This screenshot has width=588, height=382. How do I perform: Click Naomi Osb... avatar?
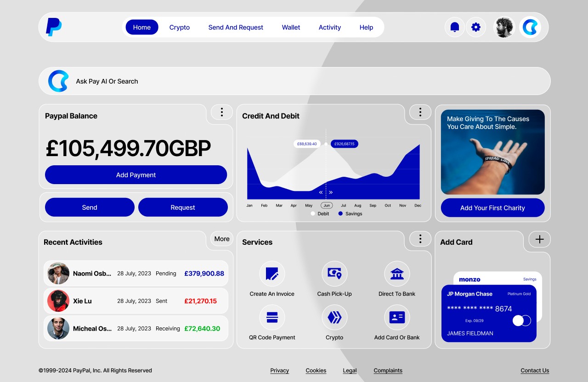pyautogui.click(x=58, y=273)
